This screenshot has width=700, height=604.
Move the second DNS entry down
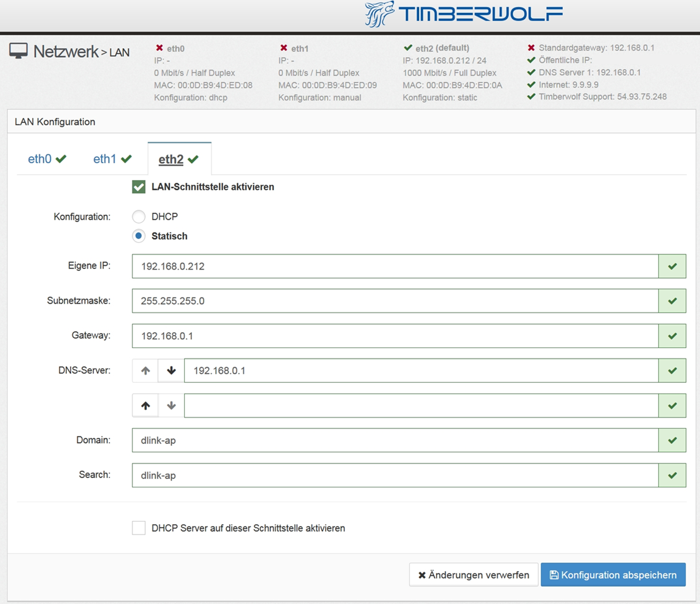click(171, 406)
